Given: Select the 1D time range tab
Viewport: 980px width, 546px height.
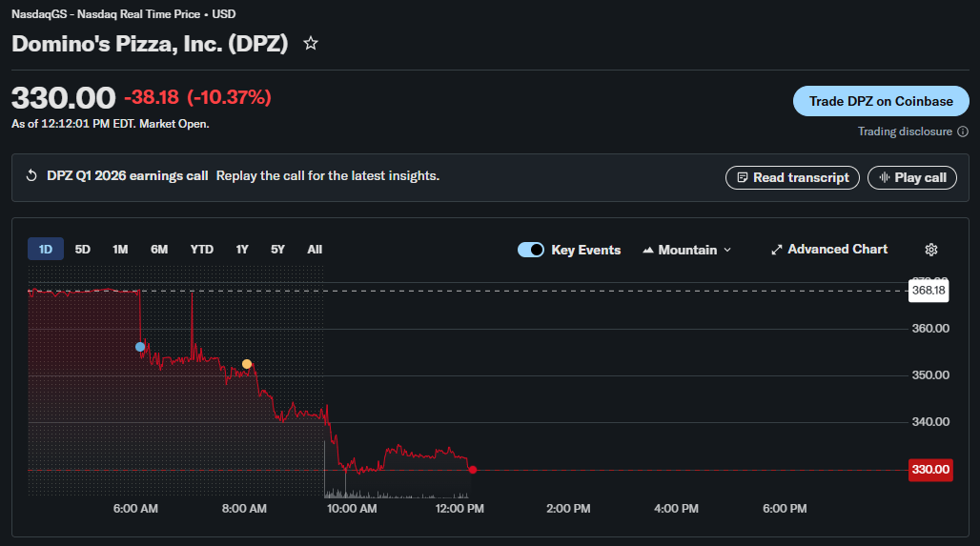Looking at the screenshot, I should pos(46,250).
